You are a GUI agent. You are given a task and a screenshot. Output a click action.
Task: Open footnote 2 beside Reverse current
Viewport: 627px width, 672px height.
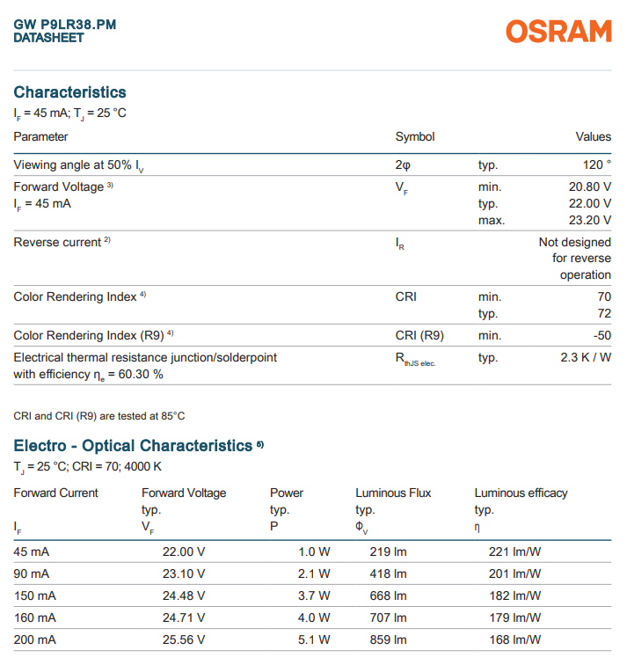coord(106,240)
